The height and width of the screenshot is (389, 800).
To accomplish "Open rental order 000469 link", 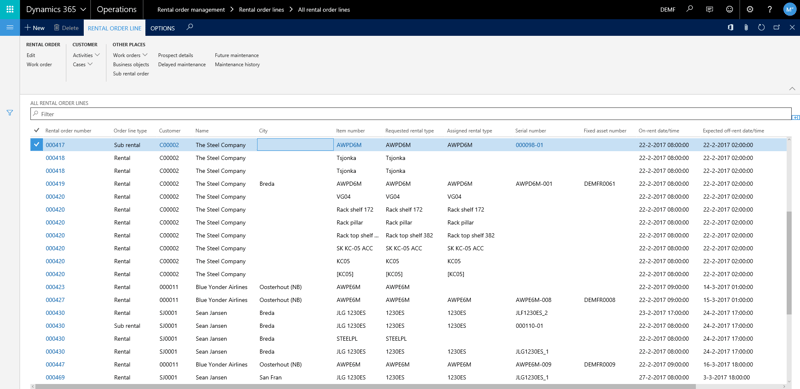I will click(x=55, y=378).
